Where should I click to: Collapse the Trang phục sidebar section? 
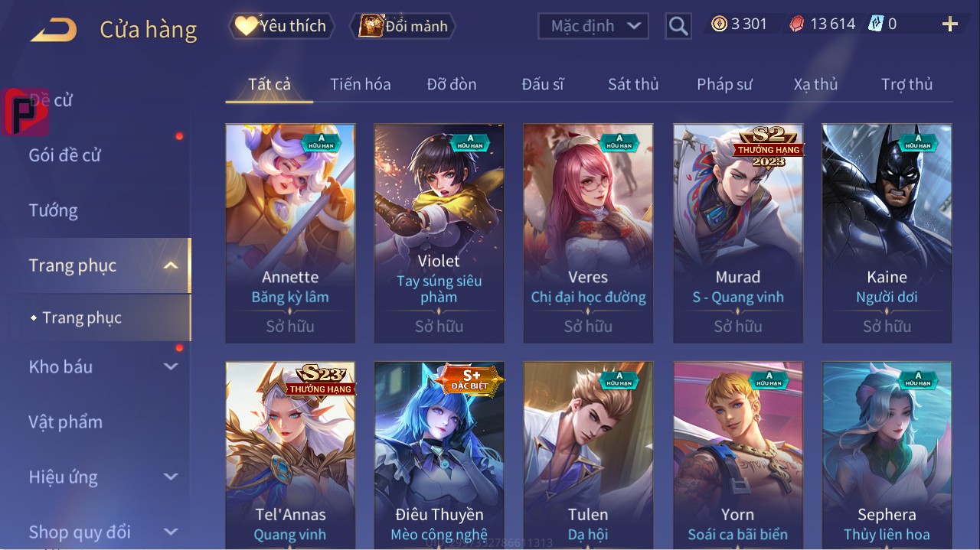[171, 265]
